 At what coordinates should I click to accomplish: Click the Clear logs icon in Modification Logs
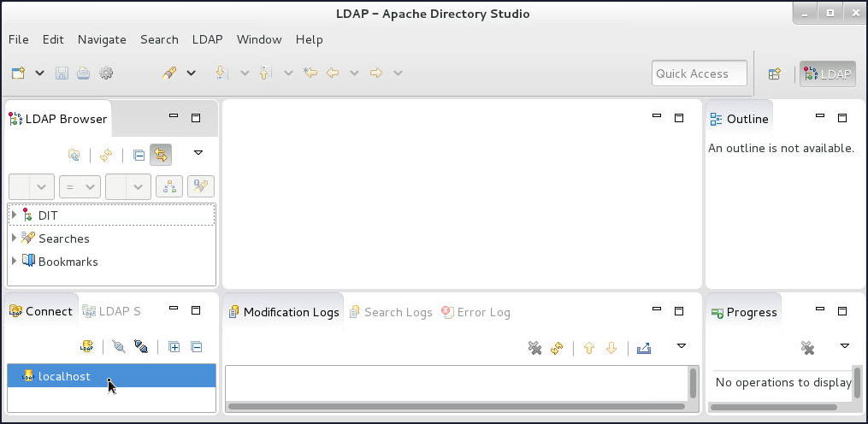click(534, 348)
